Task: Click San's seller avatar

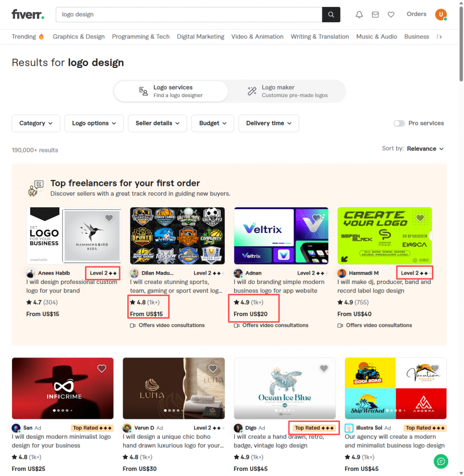Action: (16, 428)
